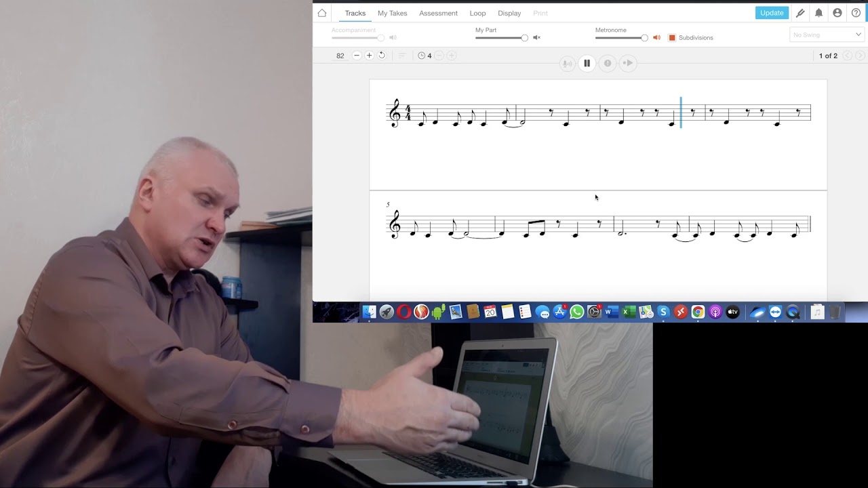This screenshot has width=868, height=488.
Task: Open Microsoft Excel from the dock
Action: pyautogui.click(x=629, y=312)
